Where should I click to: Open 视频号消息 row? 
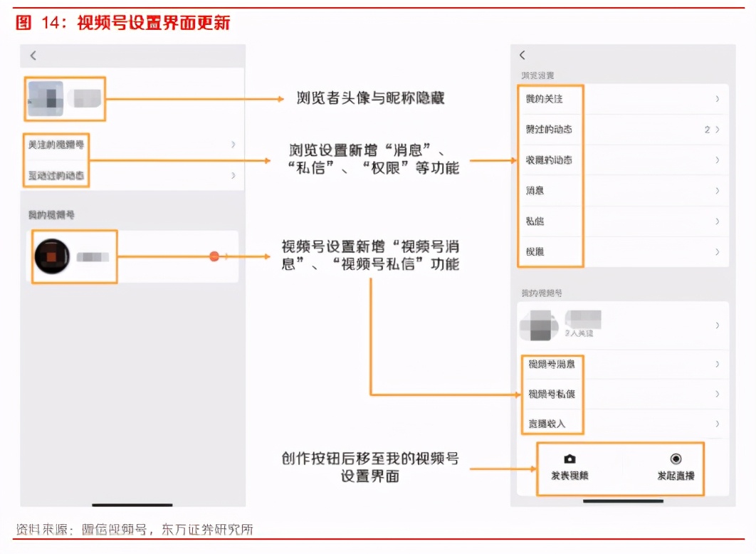[622, 364]
